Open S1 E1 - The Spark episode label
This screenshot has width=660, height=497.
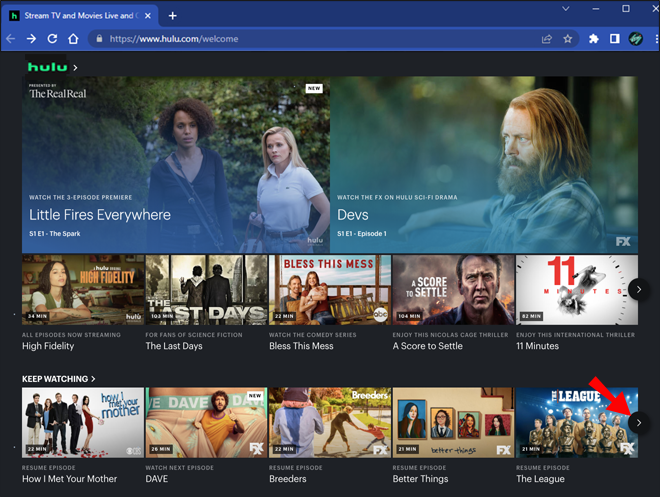[55, 234]
